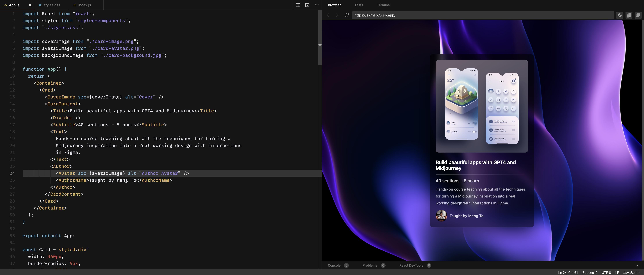Click the open-in-new-window icon
The width and height of the screenshot is (644, 275).
click(x=638, y=15)
